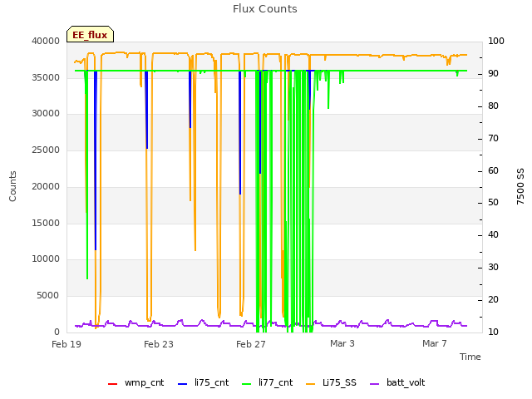Screen dimensions: 532x399
Task: Click the Li75_SS legend entry
Action: coord(331,382)
